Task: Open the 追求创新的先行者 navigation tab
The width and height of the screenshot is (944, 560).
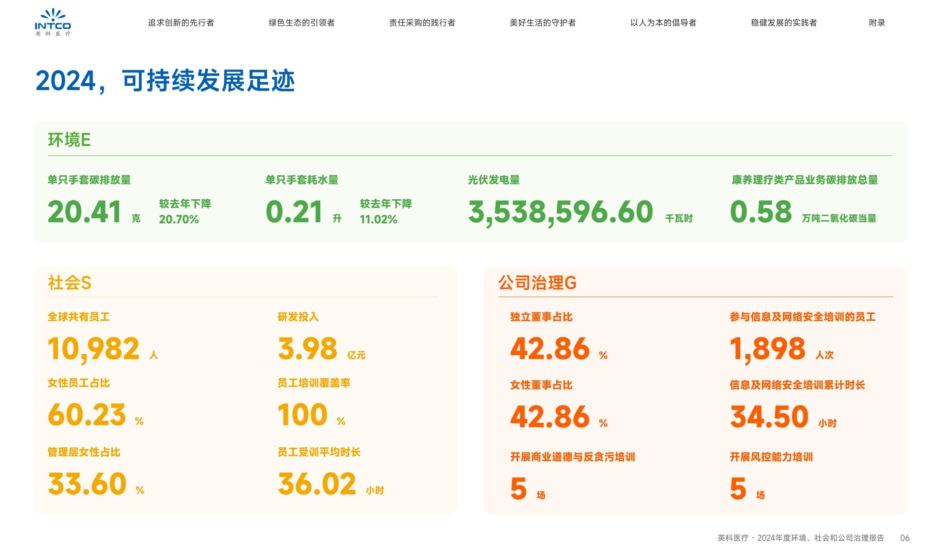Action: (x=181, y=23)
